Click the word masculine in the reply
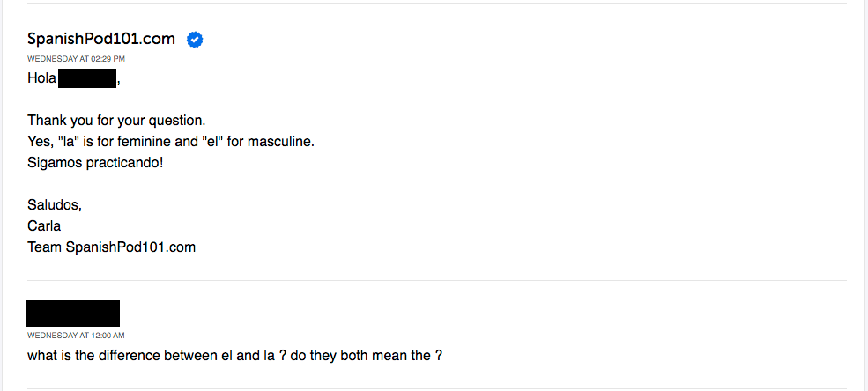 [280, 142]
